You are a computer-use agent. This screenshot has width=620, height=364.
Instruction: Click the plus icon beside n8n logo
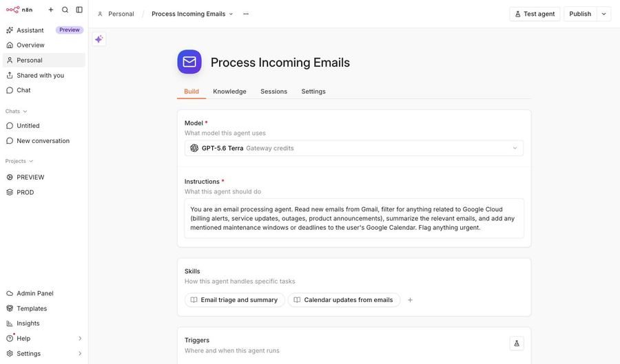[50, 10]
